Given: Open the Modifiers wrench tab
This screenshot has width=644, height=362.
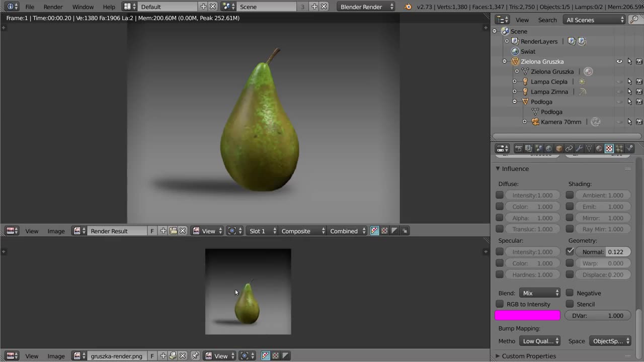Looking at the screenshot, I should (579, 148).
